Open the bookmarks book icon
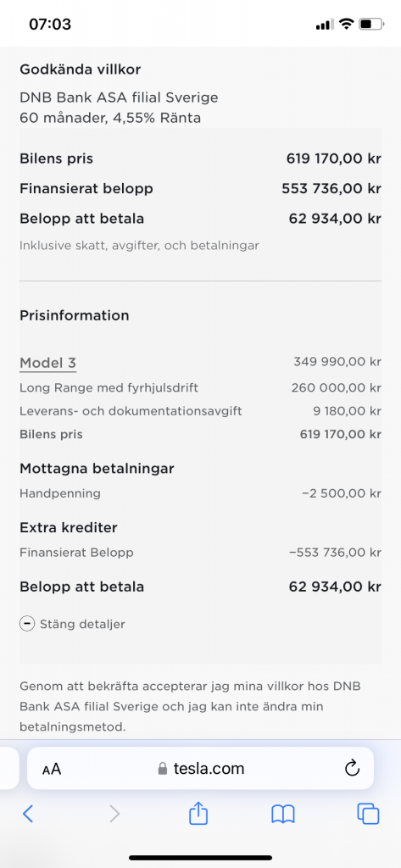This screenshot has height=868, width=401. click(x=283, y=814)
